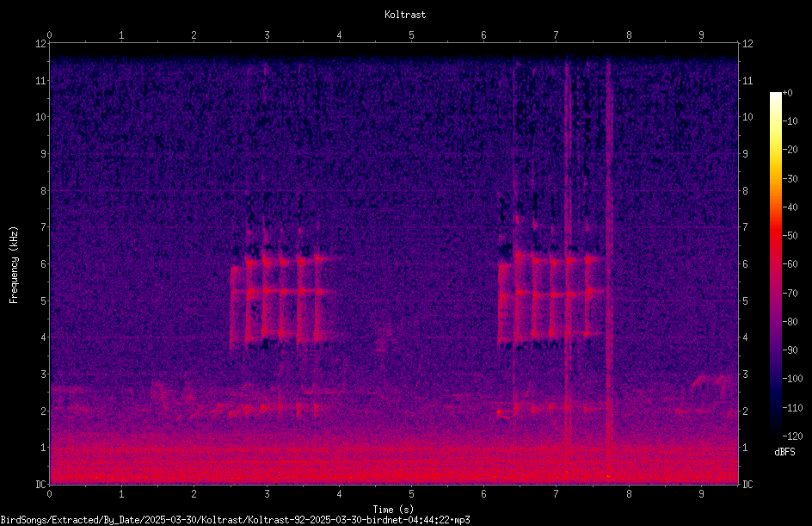Viewport: 812px width, 526px height.
Task: Click the "11" tick on the left frequency axis
Action: click(40, 81)
